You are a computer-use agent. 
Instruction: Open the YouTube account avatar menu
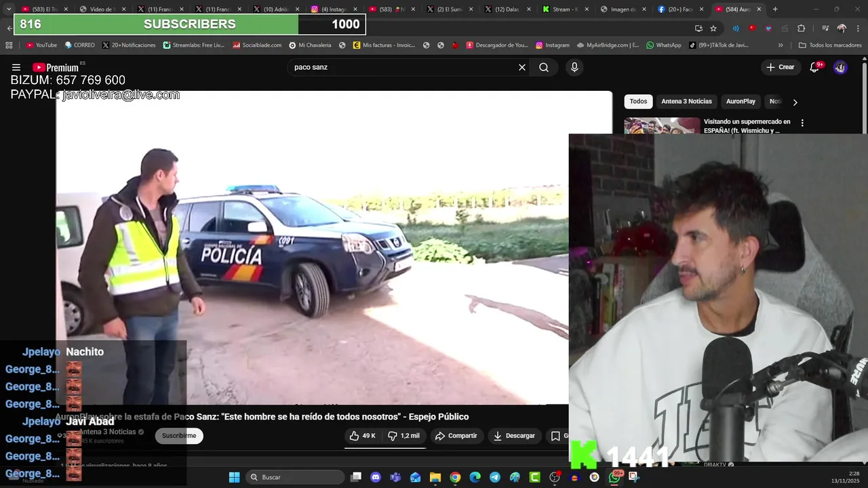click(840, 67)
